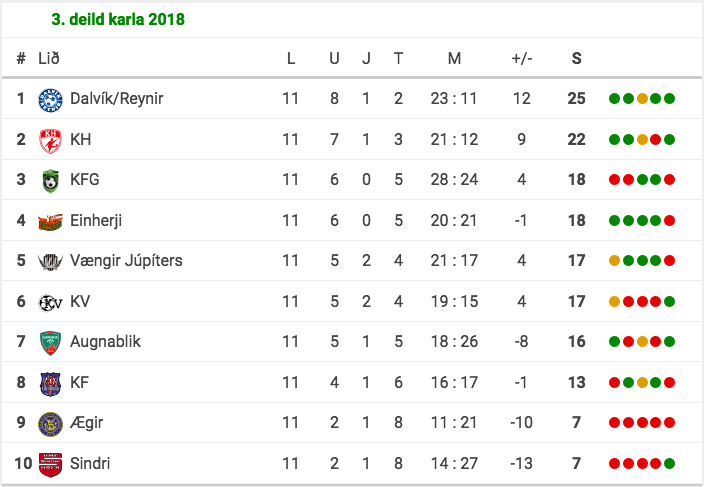
Task: Select the Augnablik team name
Action: [x=105, y=342]
